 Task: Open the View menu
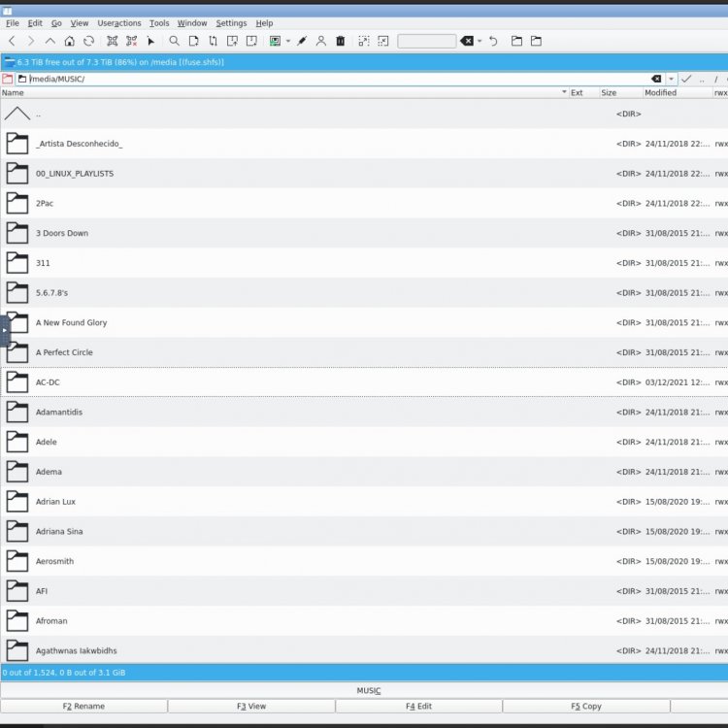80,23
